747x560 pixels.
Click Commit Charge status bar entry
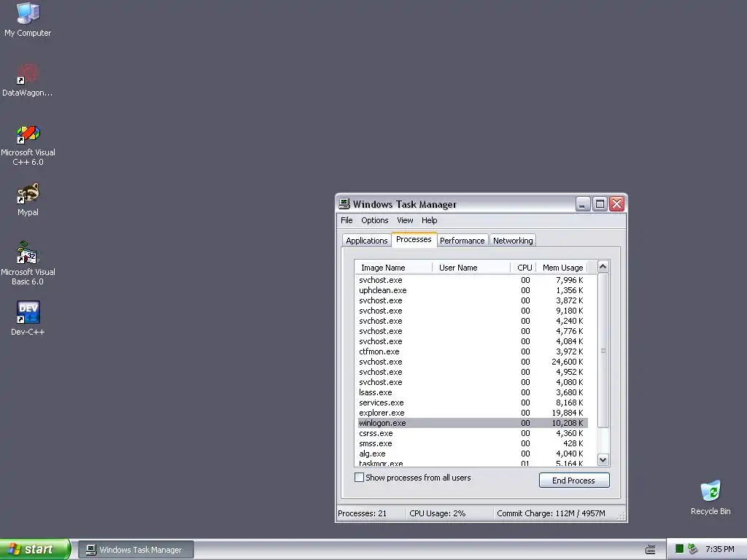pyautogui.click(x=551, y=513)
